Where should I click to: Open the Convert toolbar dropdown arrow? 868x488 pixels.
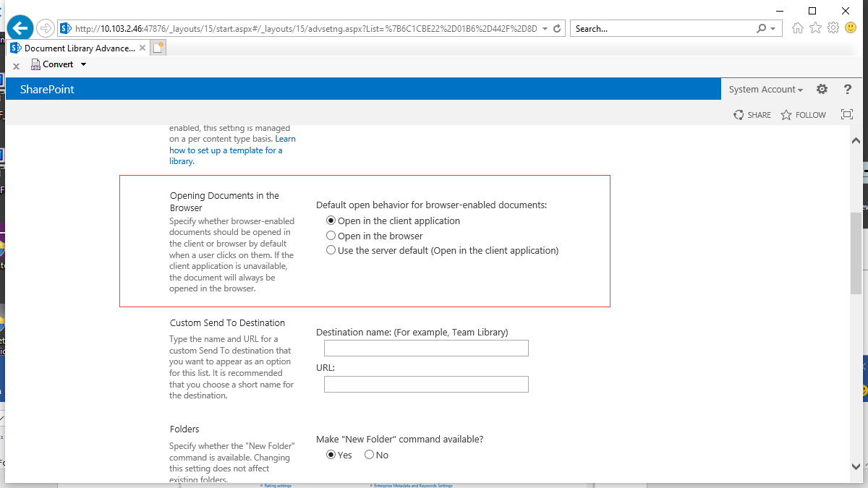83,64
